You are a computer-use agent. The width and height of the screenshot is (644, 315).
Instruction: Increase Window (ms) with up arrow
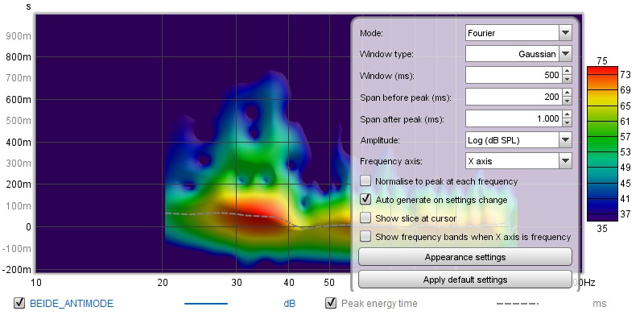pyautogui.click(x=567, y=71)
